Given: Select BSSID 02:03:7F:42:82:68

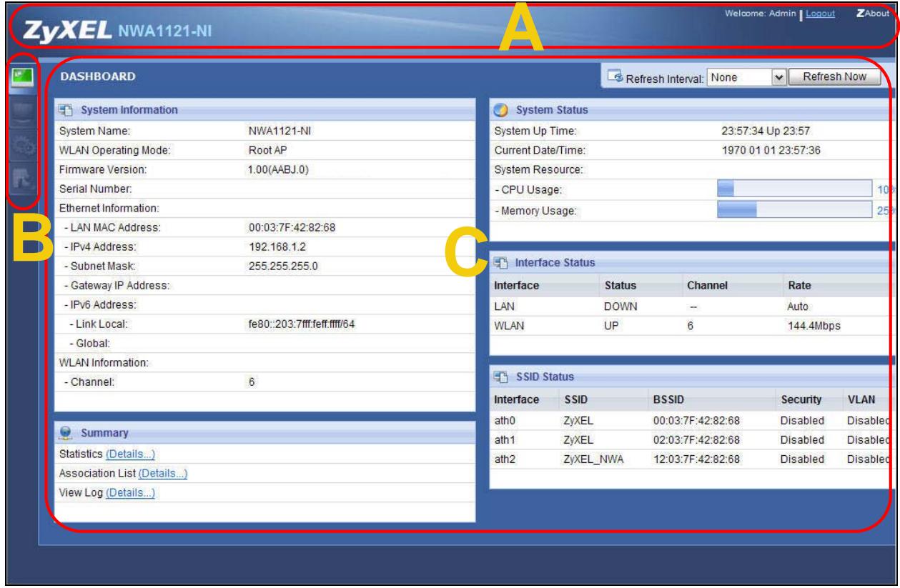Looking at the screenshot, I should [x=696, y=439].
